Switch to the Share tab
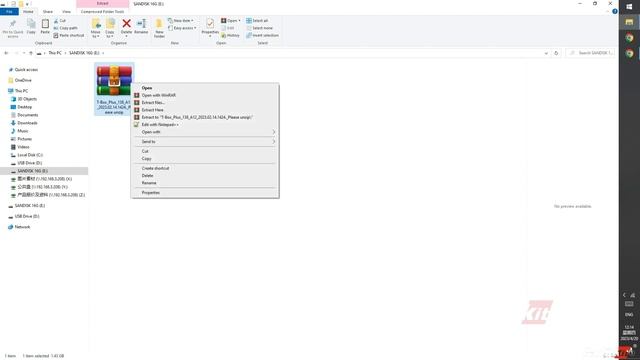Image resolution: width=640 pixels, height=360 pixels. (48, 11)
